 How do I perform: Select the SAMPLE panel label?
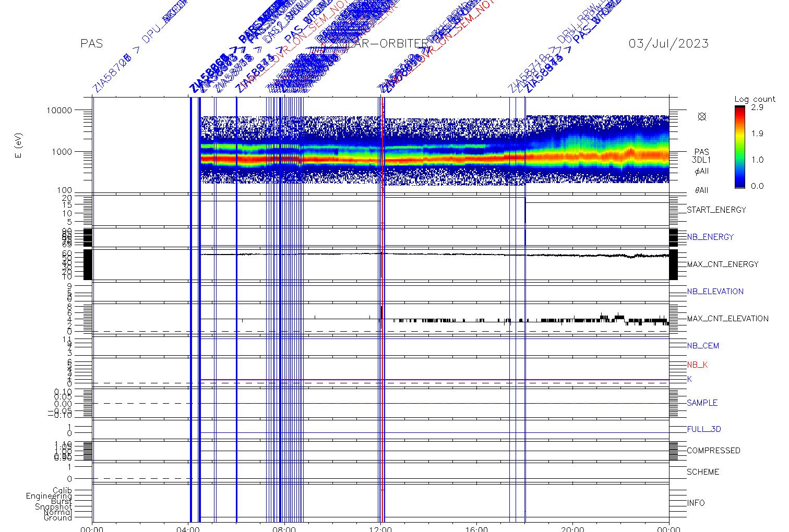(702, 403)
